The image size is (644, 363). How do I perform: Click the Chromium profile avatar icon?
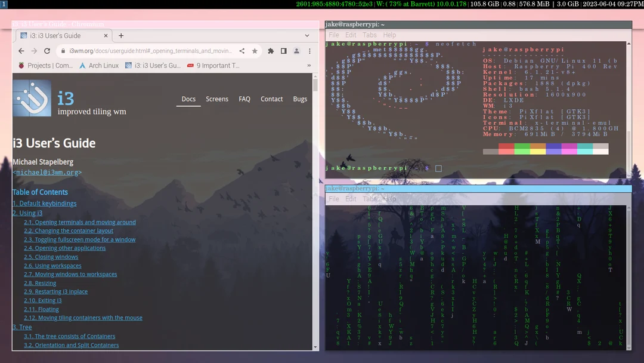pyautogui.click(x=296, y=51)
